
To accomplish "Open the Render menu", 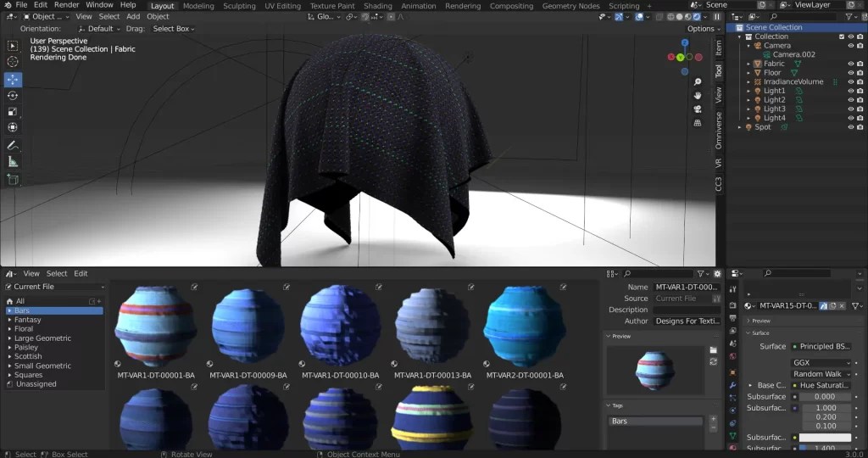I will click(66, 5).
